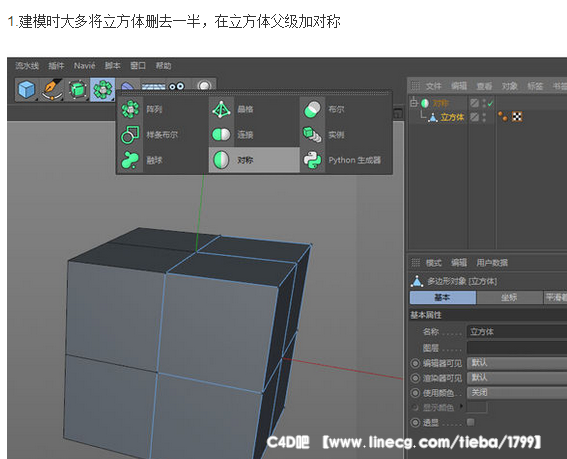
Task: Open the 编辑器可见 dropdown
Action: (517, 363)
